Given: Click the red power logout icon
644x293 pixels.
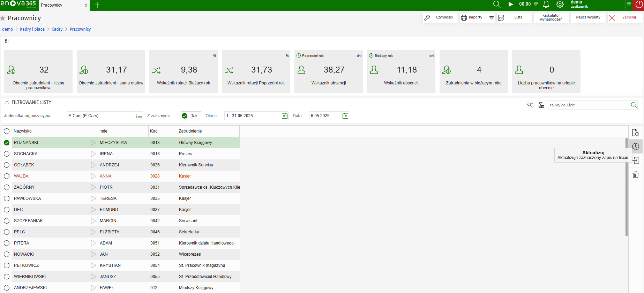Looking at the screenshot, I should 639,5.
